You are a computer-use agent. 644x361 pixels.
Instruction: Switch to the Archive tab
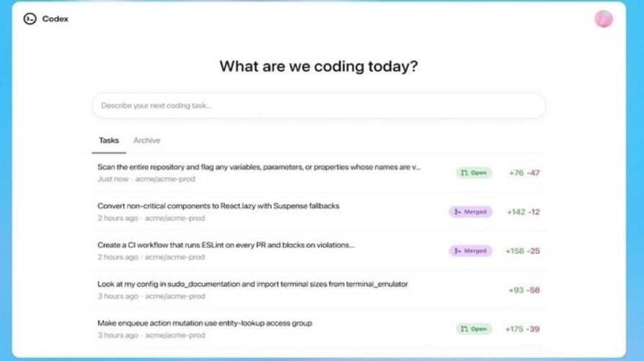click(x=146, y=141)
